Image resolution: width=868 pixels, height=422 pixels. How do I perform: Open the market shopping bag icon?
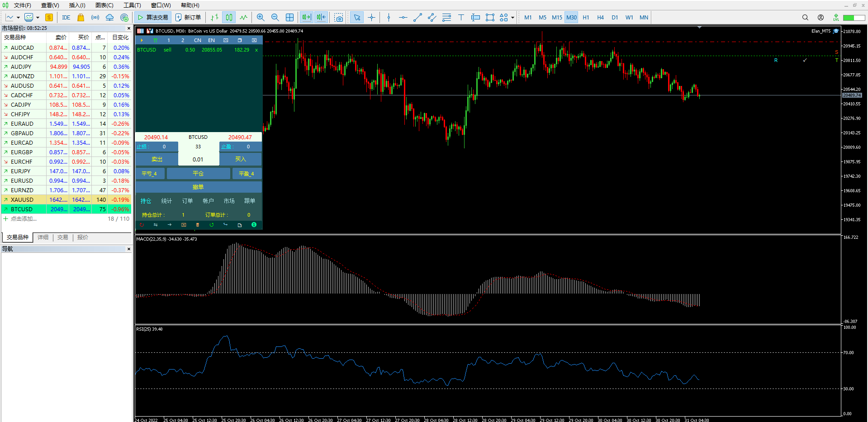pyautogui.click(x=81, y=18)
